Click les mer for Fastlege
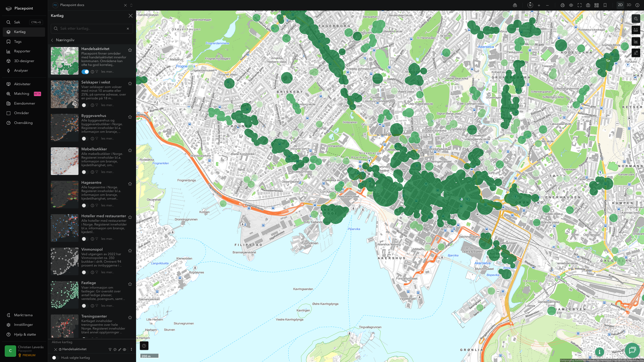This screenshot has height=362, width=644. (107, 306)
